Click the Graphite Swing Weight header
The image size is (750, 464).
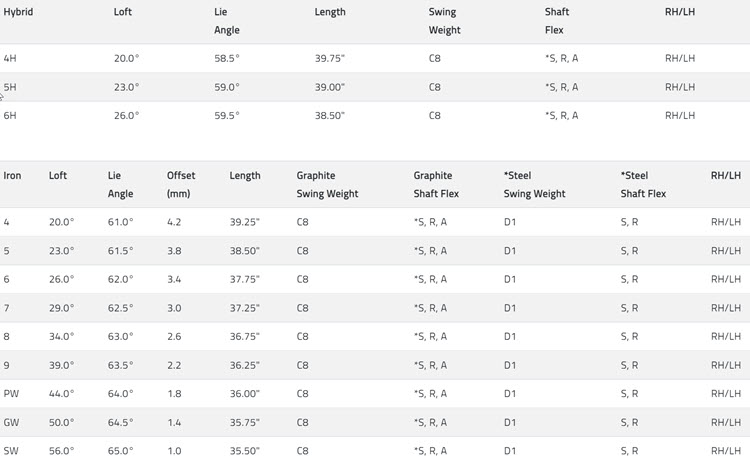pos(327,184)
